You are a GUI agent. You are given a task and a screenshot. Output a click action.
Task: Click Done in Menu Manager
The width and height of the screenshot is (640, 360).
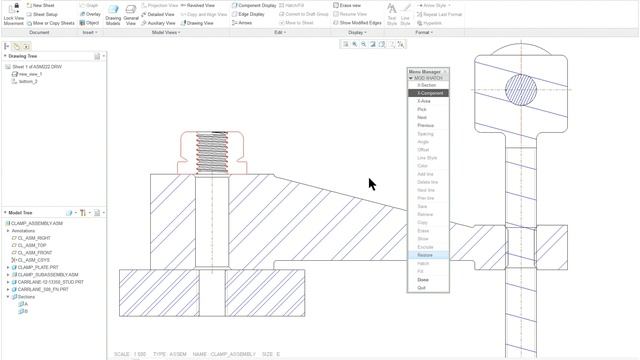[428, 280]
